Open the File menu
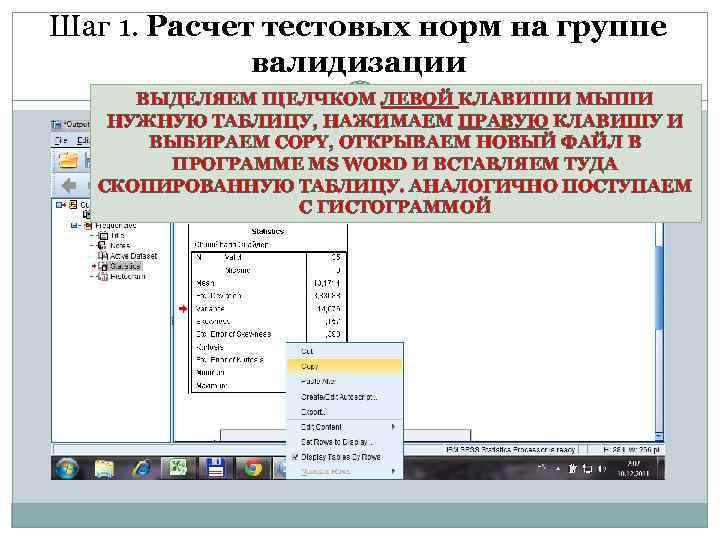720x540 pixels. pyautogui.click(x=61, y=141)
